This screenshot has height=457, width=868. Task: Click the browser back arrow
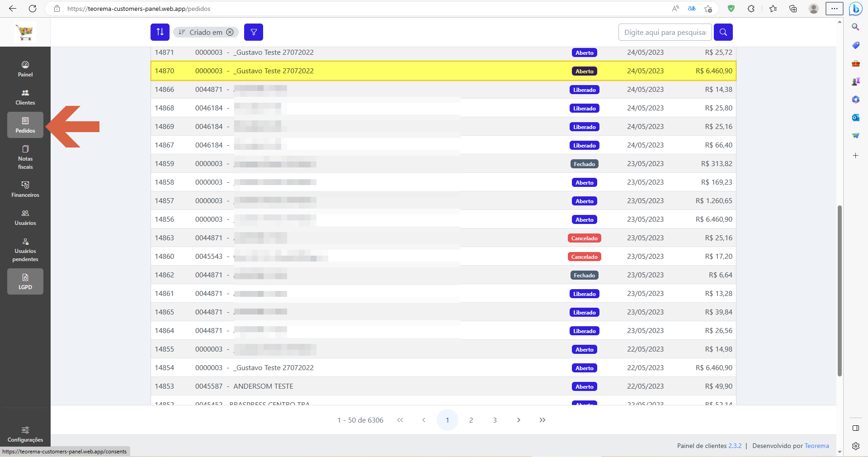[13, 9]
